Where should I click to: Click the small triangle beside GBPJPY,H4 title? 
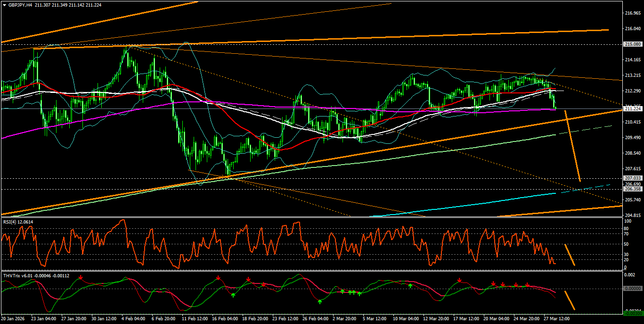click(5, 4)
